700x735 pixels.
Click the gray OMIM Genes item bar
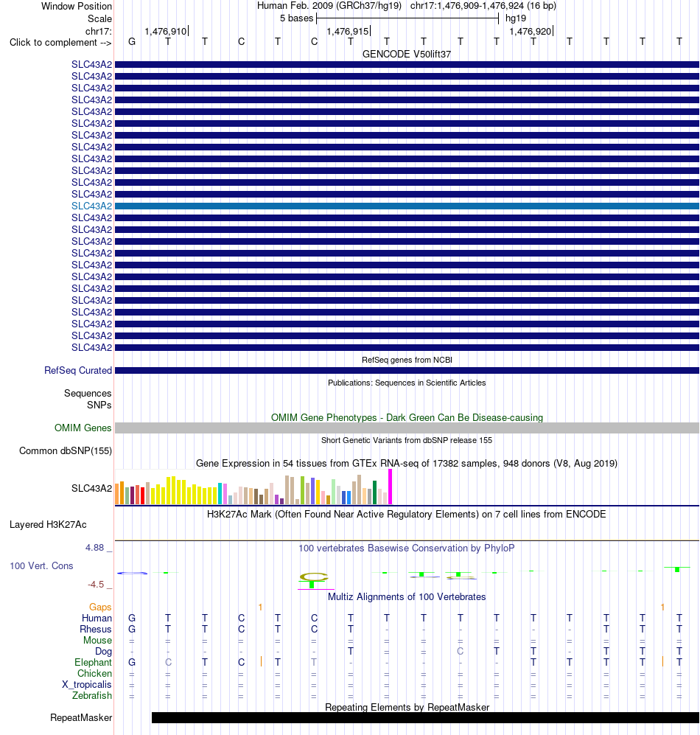(407, 428)
